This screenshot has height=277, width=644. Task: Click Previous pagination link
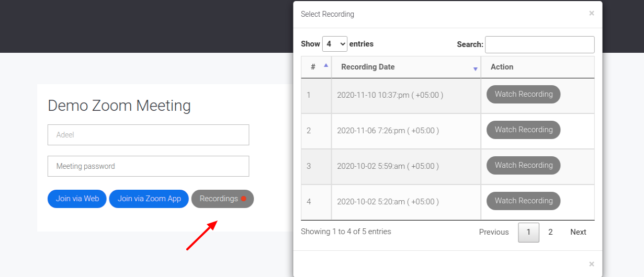[x=494, y=232]
